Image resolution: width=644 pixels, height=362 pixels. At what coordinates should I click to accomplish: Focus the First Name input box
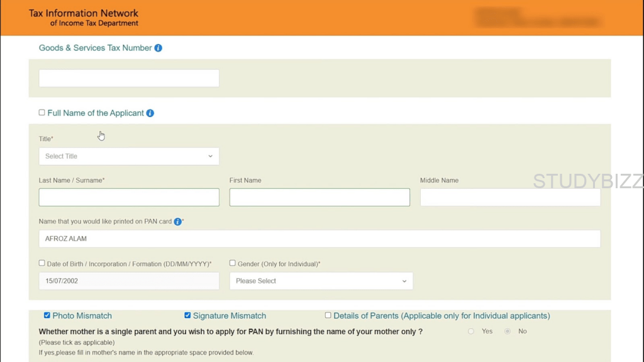319,197
